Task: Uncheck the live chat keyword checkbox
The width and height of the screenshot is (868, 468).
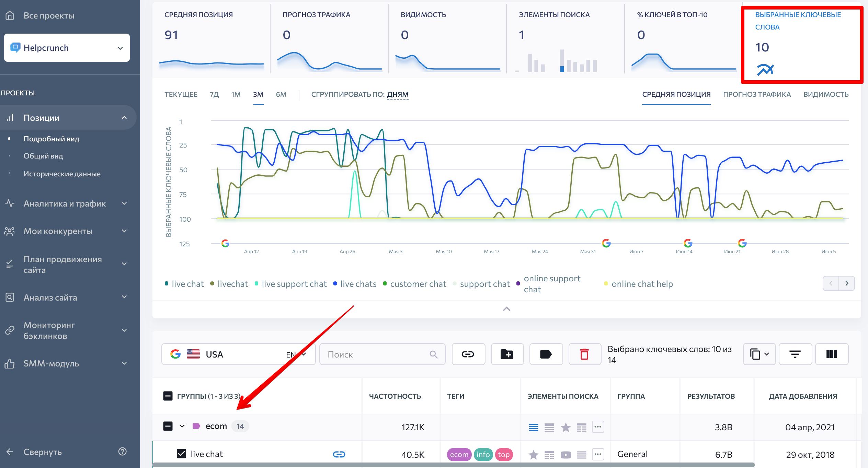Action: pos(181,454)
